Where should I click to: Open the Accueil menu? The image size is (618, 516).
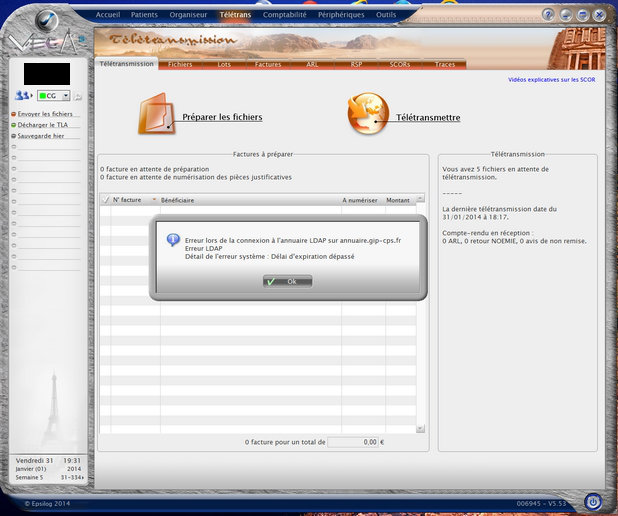[x=108, y=15]
